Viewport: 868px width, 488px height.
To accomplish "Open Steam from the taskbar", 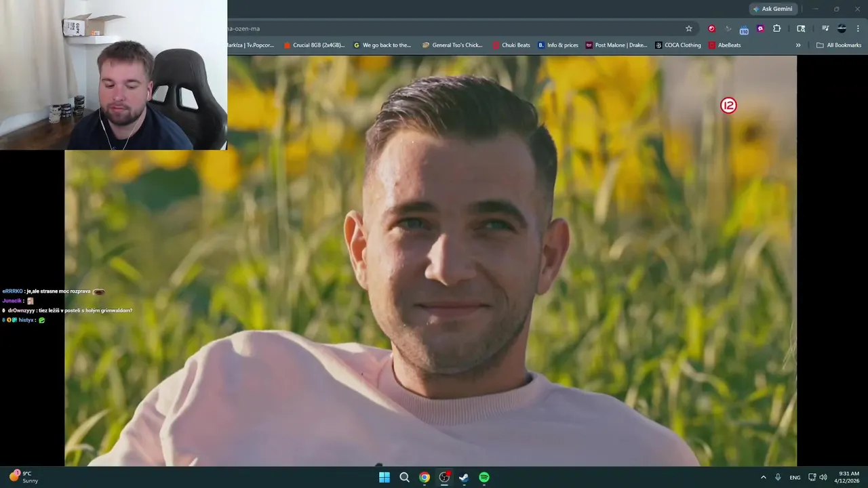I will [464, 477].
